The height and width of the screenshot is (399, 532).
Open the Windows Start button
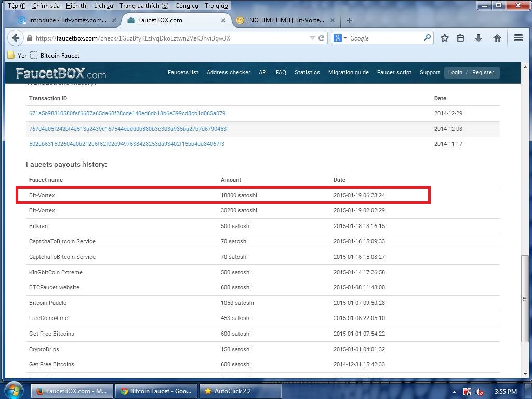pyautogui.click(x=14, y=391)
